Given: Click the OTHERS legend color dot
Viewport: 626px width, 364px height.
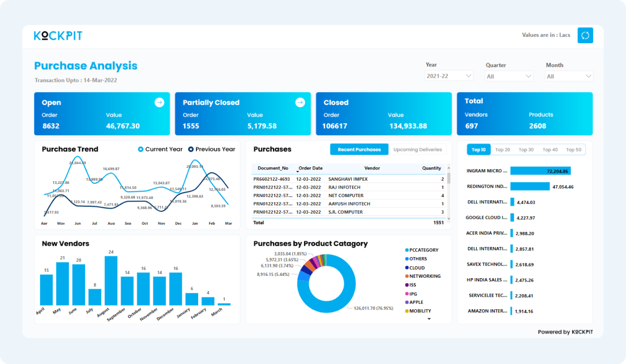Looking at the screenshot, I should coord(407,259).
